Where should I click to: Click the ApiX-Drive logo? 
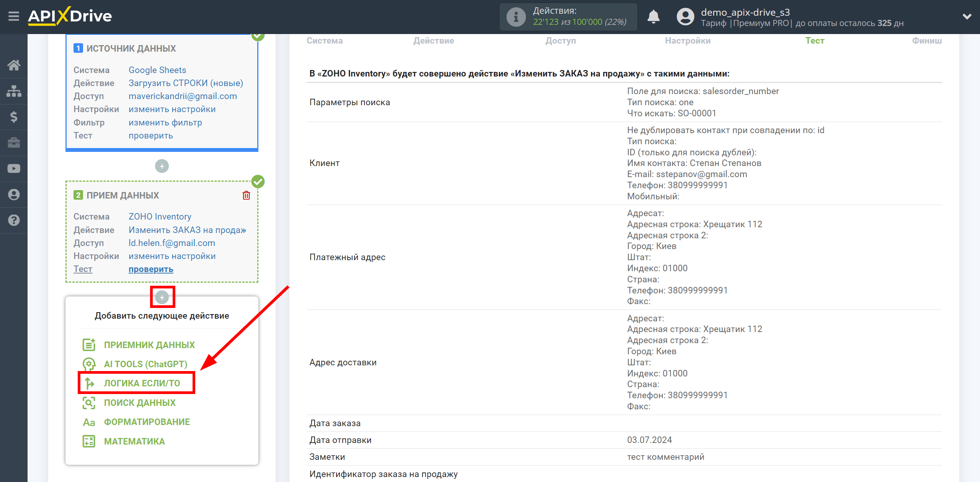(x=70, y=16)
